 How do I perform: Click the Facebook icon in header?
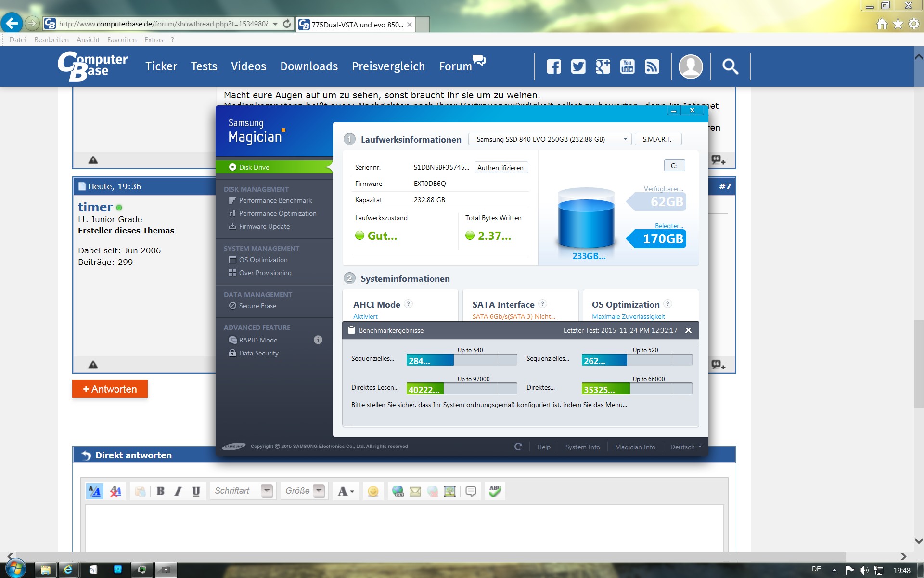coord(553,66)
